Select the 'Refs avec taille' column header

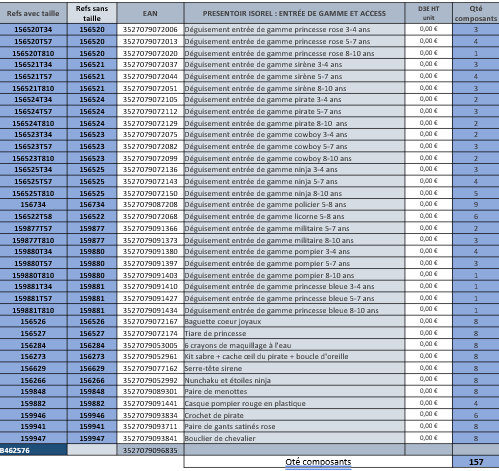tap(33, 13)
